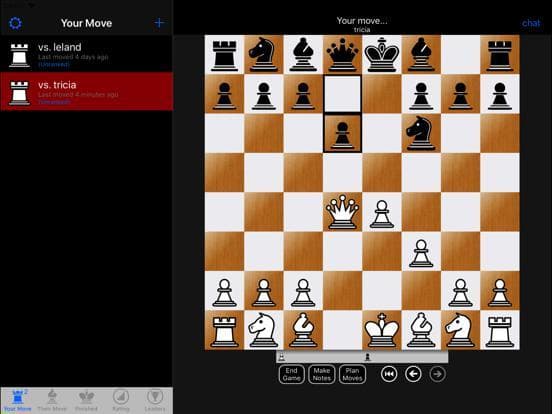Image resolution: width=552 pixels, height=414 pixels.
Task: Click the black rook on h8
Action: tap(500, 56)
